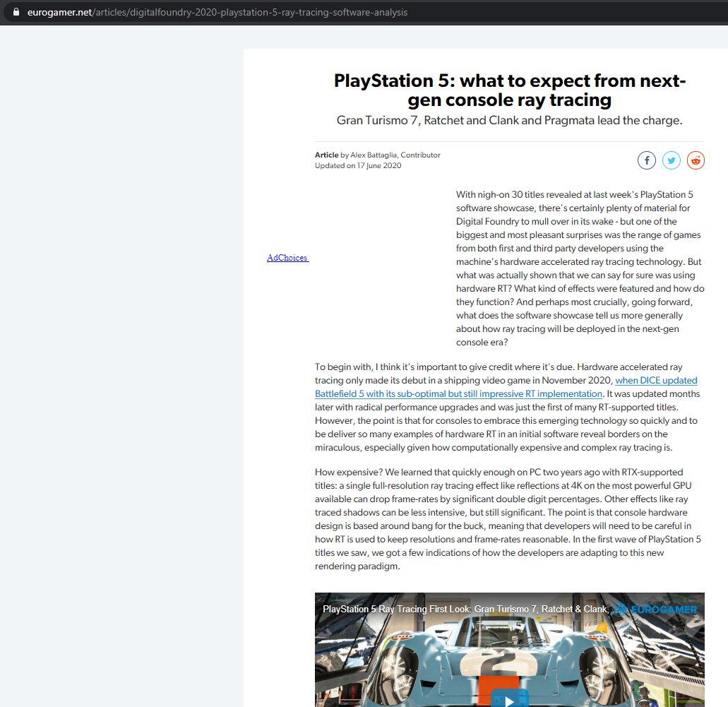This screenshot has width=728, height=707.
Task: Share article on Facebook
Action: (x=646, y=160)
